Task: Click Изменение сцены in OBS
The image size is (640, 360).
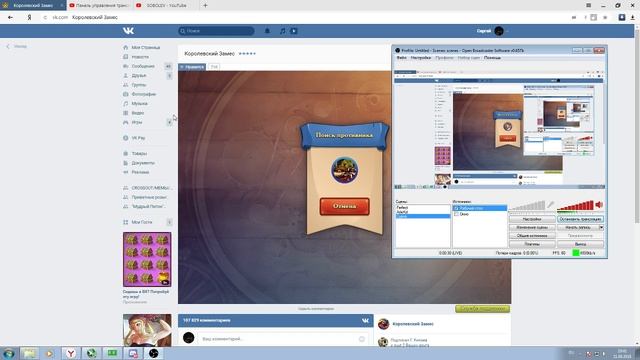Action: 532,227
